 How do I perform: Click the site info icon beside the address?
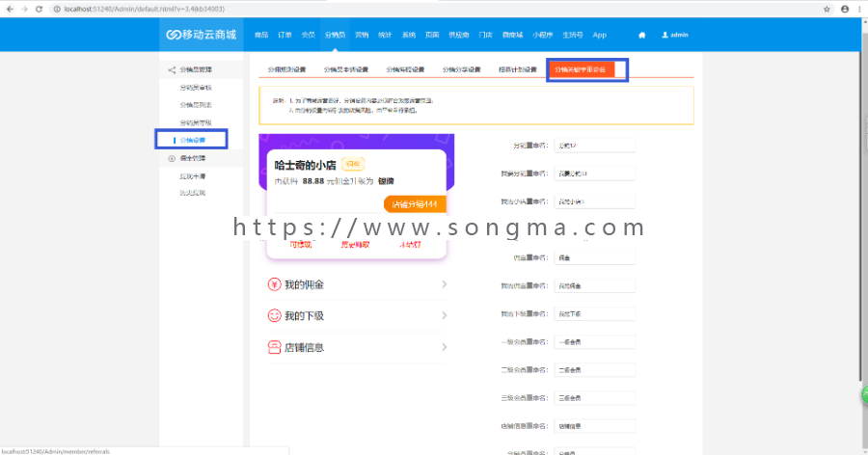coord(57,9)
